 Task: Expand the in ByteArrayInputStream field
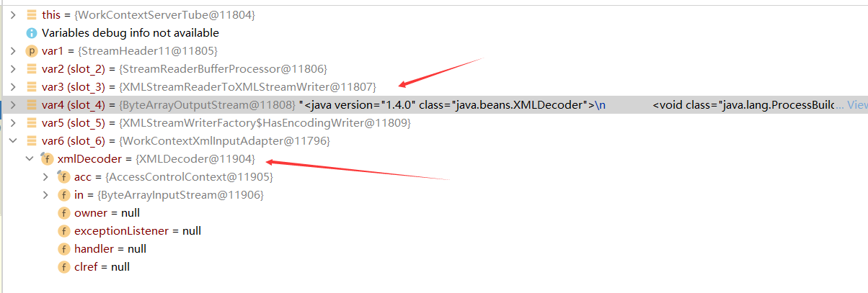point(46,194)
